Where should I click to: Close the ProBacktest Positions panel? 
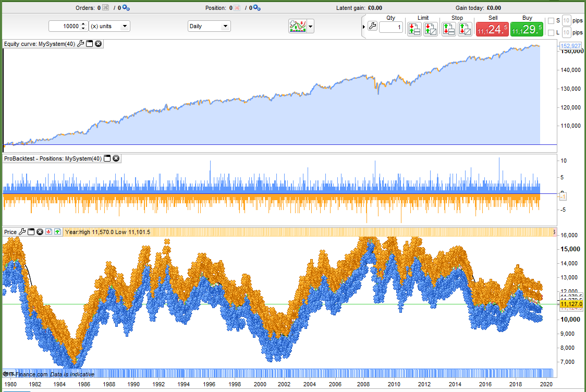pos(116,158)
